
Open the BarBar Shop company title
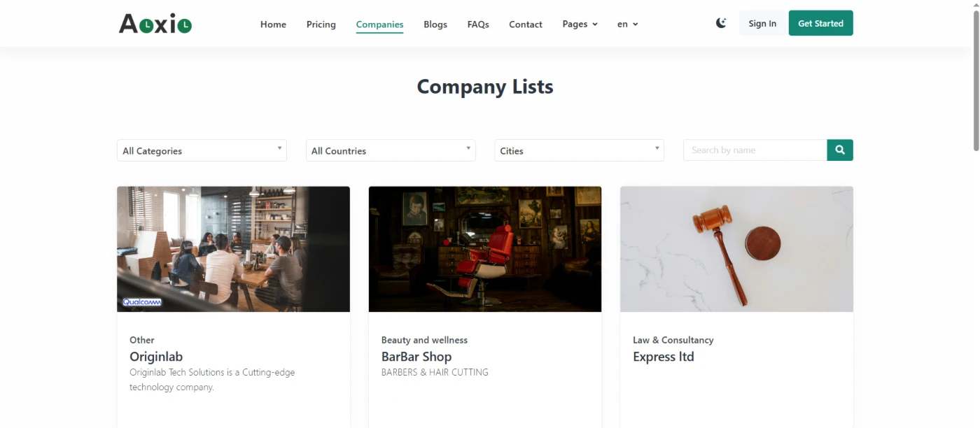coord(416,357)
